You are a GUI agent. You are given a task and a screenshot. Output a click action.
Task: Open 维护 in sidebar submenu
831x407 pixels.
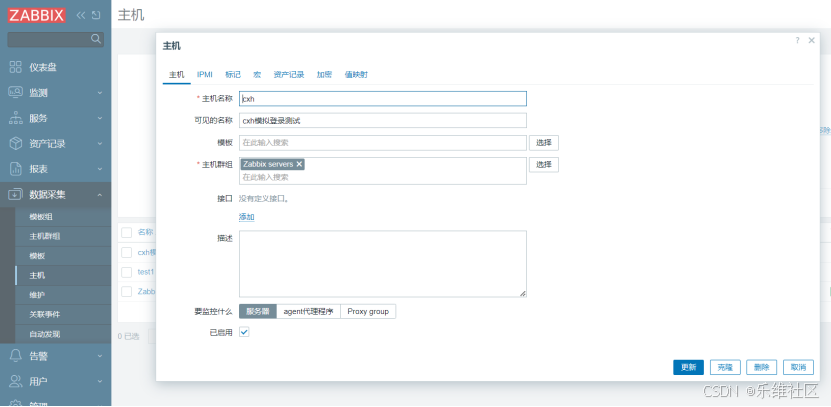click(x=63, y=295)
